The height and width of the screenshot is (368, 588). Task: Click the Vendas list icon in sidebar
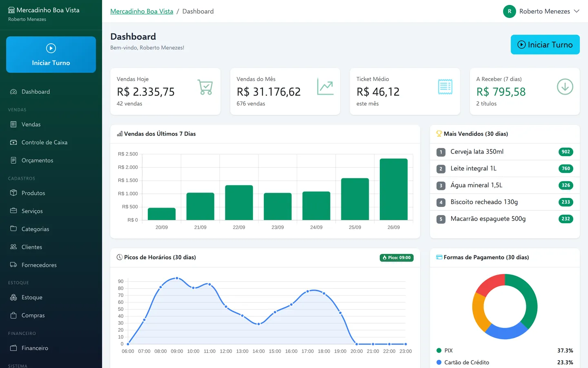coord(13,124)
